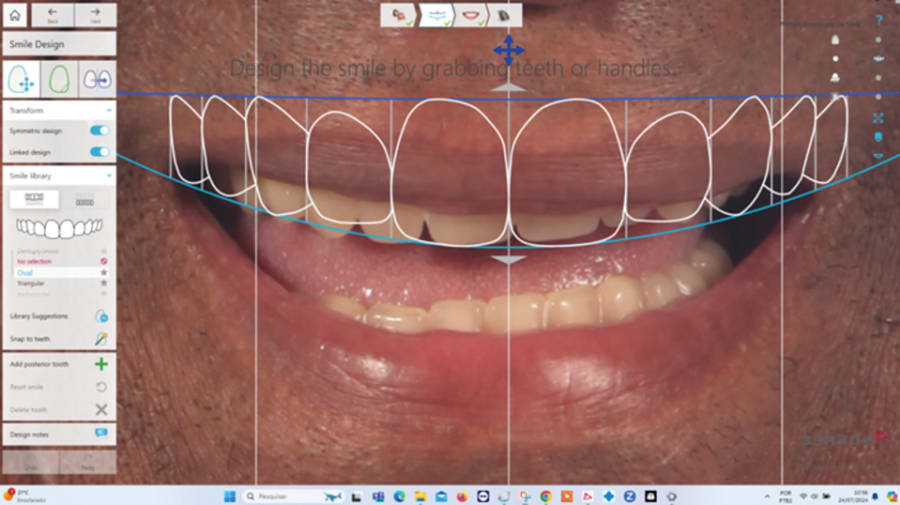Collapse the Smile library section arrow
Screen dimensions: 900x505
(x=108, y=176)
